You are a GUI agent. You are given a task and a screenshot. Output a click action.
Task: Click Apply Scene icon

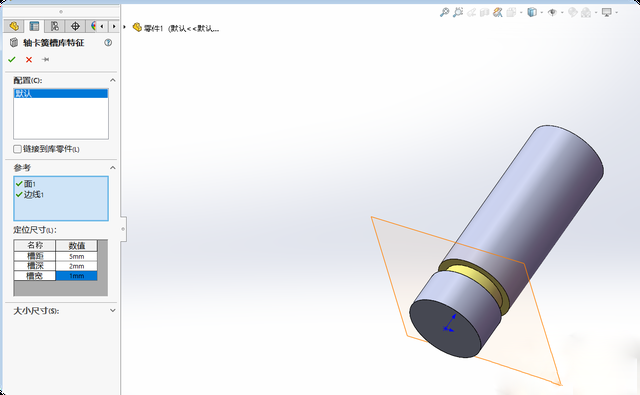[586, 13]
